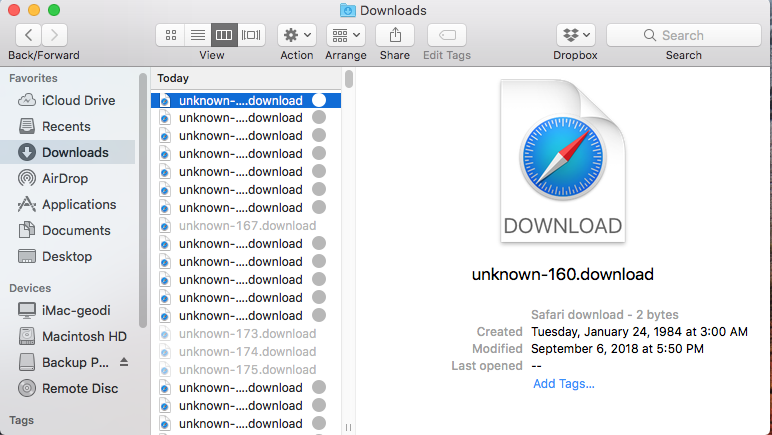Open Recents in sidebar
The width and height of the screenshot is (772, 435).
(x=68, y=126)
